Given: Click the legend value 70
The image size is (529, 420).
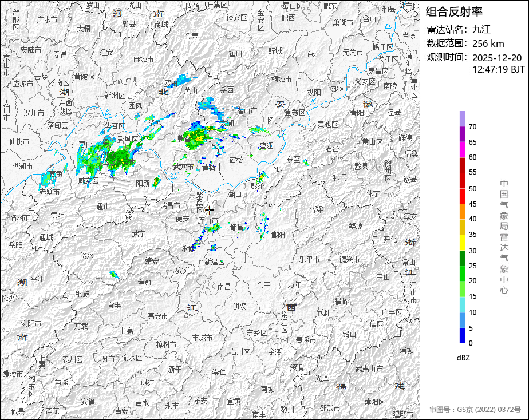Looking at the screenshot, I should click(x=473, y=126).
